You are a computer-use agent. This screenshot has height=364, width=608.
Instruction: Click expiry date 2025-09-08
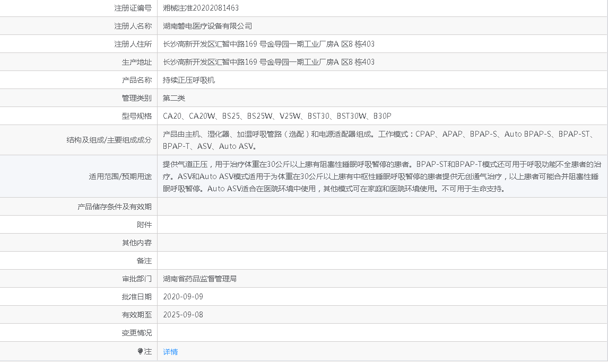[x=183, y=315]
